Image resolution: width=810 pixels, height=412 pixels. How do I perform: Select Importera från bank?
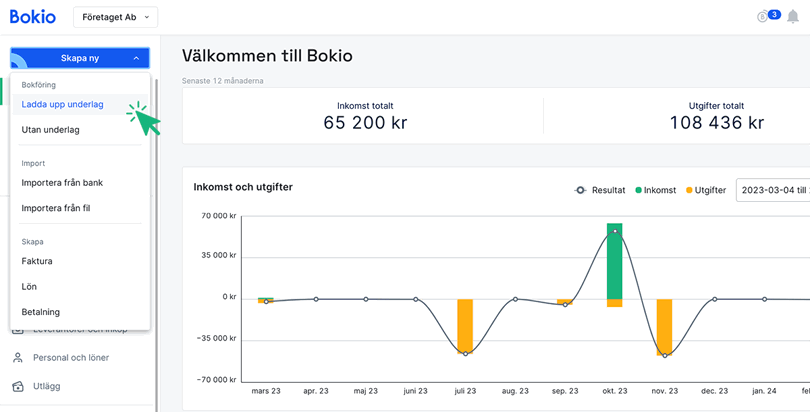click(x=62, y=183)
